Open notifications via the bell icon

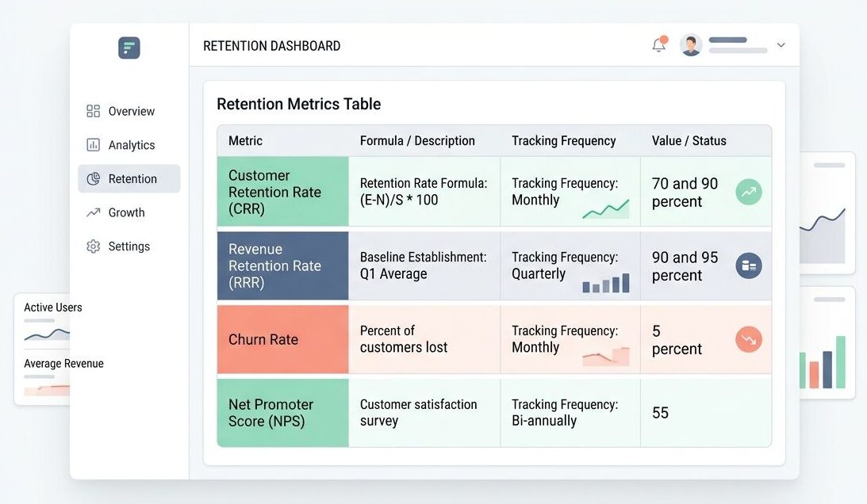657,45
